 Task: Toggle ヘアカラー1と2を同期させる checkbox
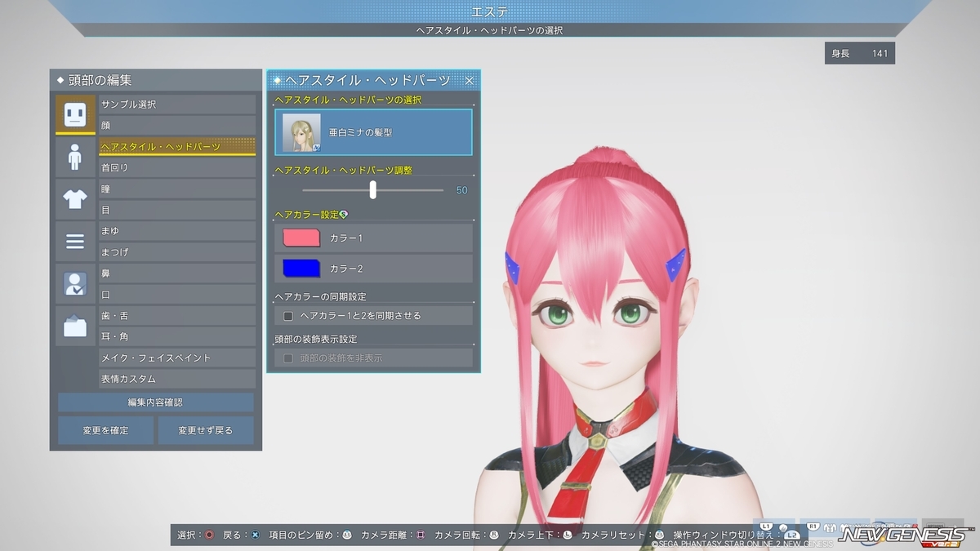click(288, 315)
